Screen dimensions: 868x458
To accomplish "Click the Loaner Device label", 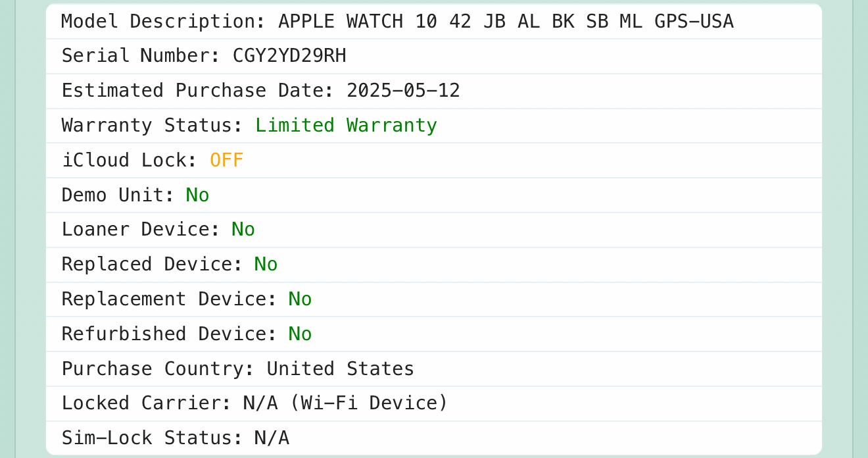I will coord(140,230).
